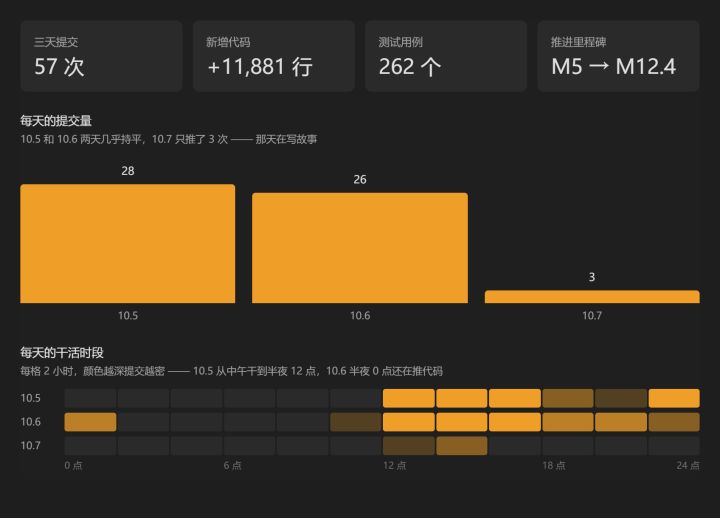Screen dimensions: 720x518
Task: Click the 每天的提交量 heading
Action: coord(56,121)
